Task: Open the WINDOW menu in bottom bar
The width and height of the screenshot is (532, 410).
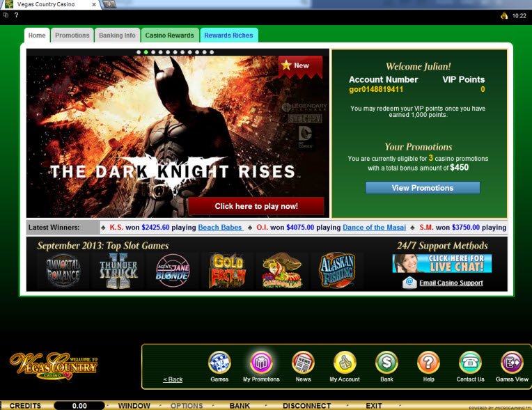Action: pos(134,406)
